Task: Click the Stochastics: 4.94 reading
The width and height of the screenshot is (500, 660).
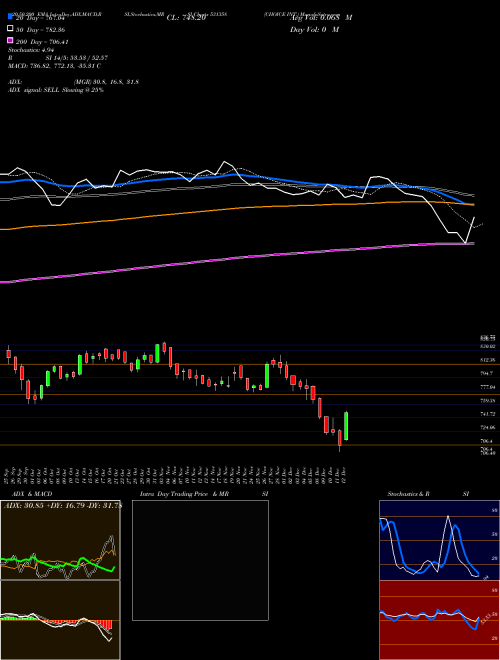Action: (x=30, y=50)
